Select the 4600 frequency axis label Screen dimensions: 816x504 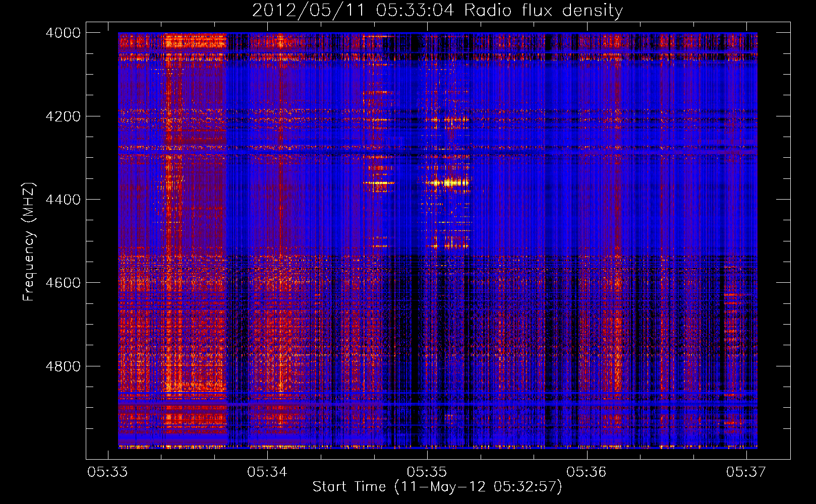(63, 283)
